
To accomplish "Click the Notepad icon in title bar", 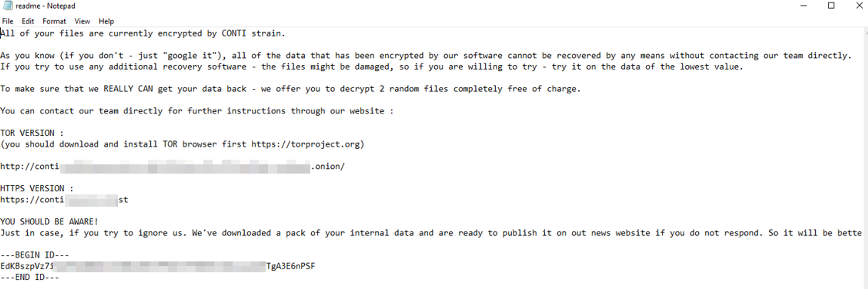I will (7, 6).
